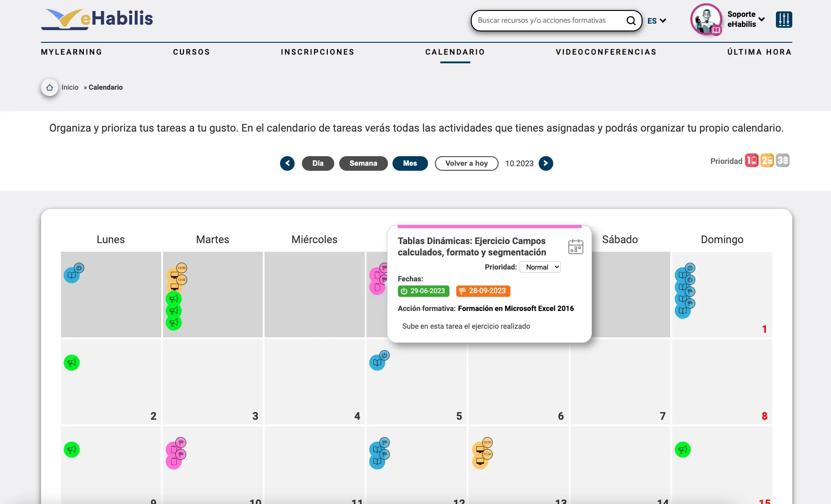The height and width of the screenshot is (504, 831).
Task: Open the 11:00 orange videoconference event on Friday 13
Action: coord(480,461)
